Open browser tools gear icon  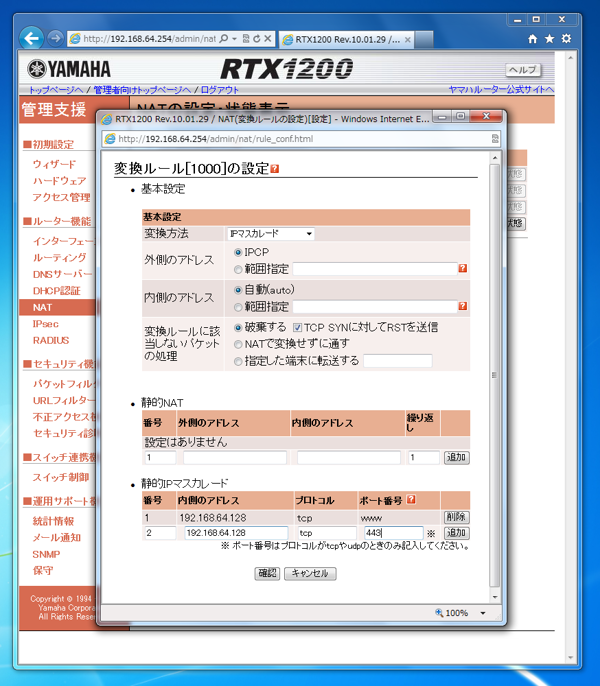click(x=566, y=38)
